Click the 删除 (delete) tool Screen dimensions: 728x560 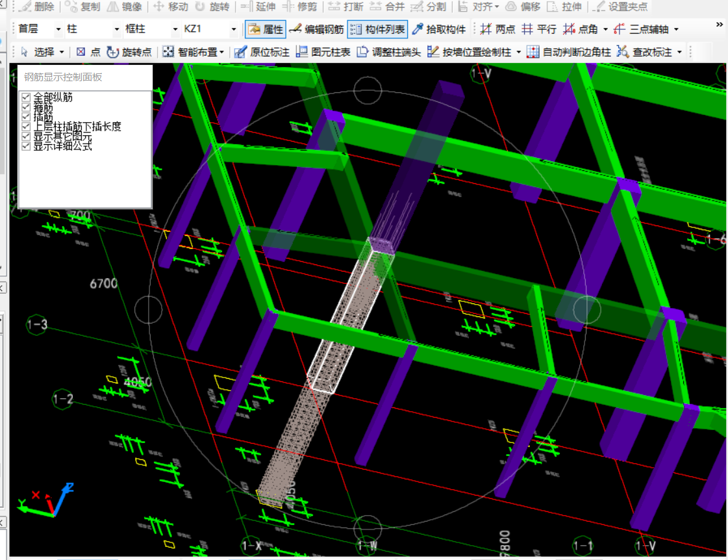click(37, 6)
